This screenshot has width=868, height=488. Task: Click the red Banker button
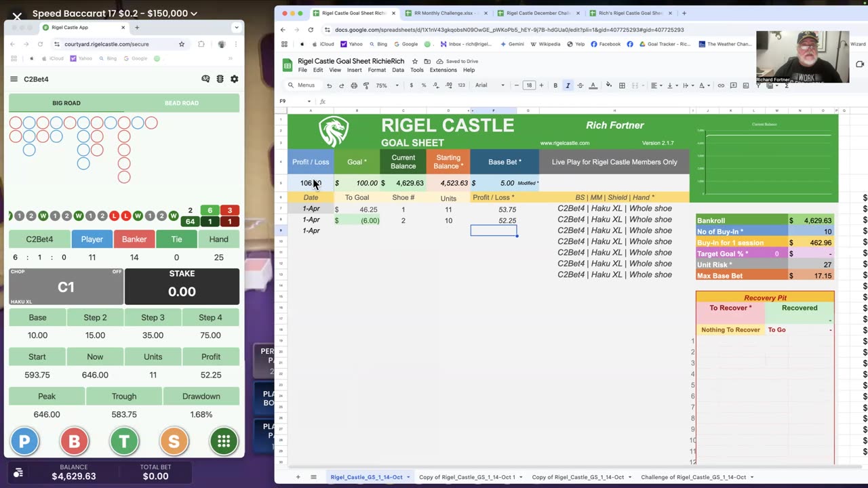134,239
